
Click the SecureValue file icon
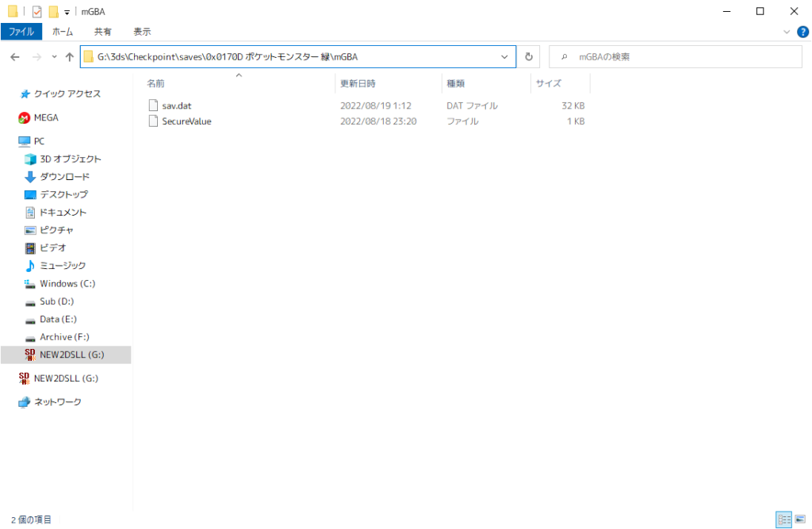tap(153, 121)
